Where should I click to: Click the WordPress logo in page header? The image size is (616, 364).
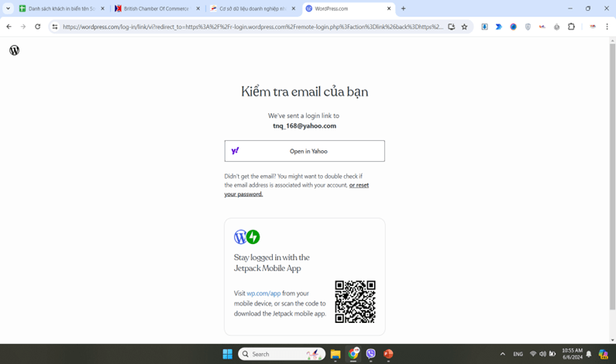point(14,50)
